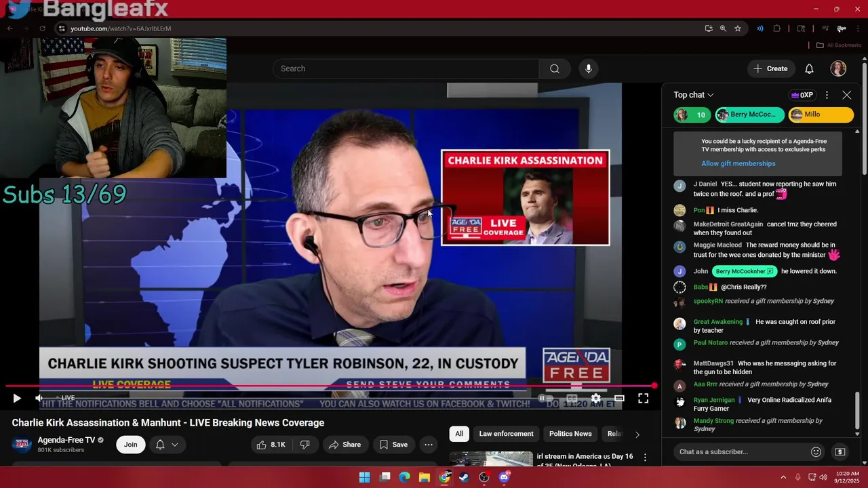868x488 pixels.
Task: Expand notification bell preferences dropdown
Action: [x=167, y=445]
